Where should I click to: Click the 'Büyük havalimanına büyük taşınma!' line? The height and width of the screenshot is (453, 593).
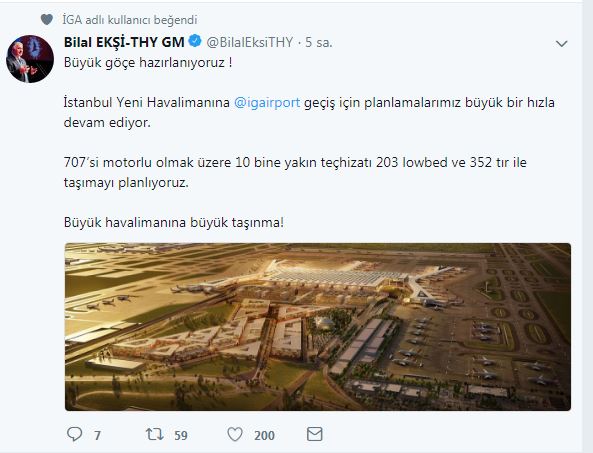point(174,222)
